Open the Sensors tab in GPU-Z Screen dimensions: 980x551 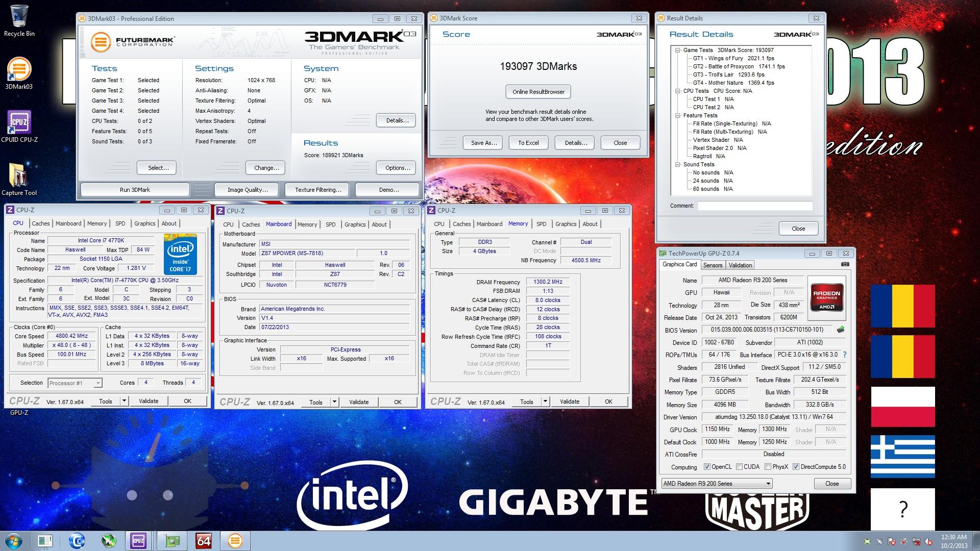click(x=713, y=265)
